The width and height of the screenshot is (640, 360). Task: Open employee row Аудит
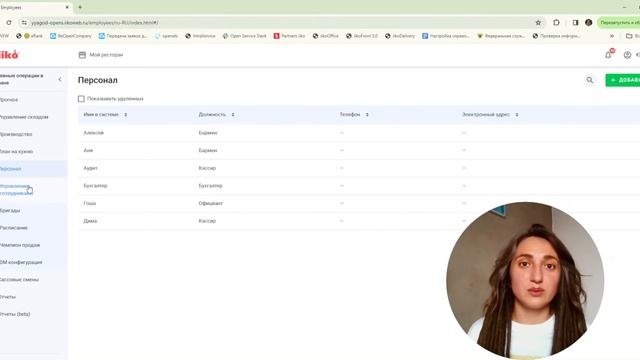(x=359, y=168)
